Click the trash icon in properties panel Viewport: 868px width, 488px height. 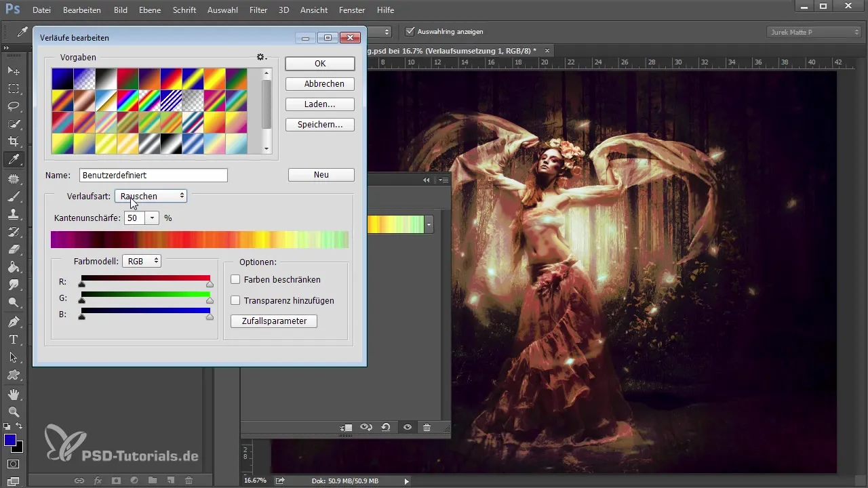[427, 428]
